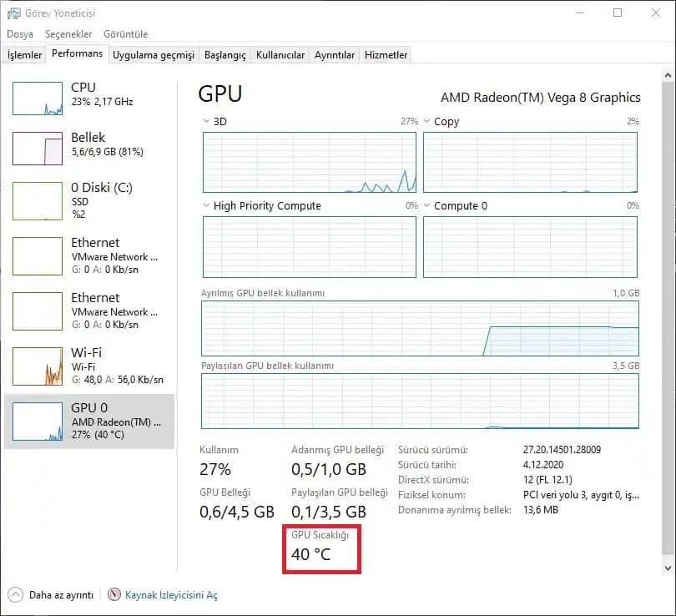Switch to the Başlangıç tab
This screenshot has width=676, height=616.
tap(226, 55)
